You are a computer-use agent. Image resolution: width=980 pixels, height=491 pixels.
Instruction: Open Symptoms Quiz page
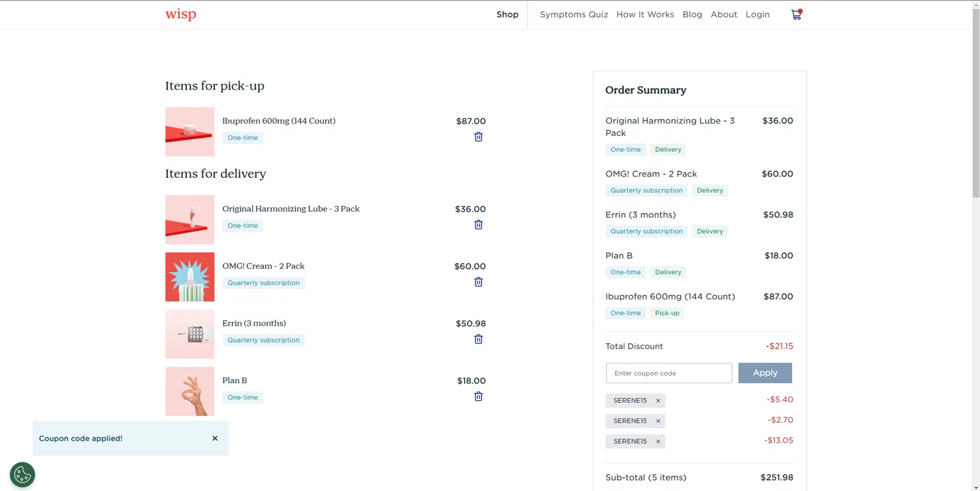pos(574,14)
